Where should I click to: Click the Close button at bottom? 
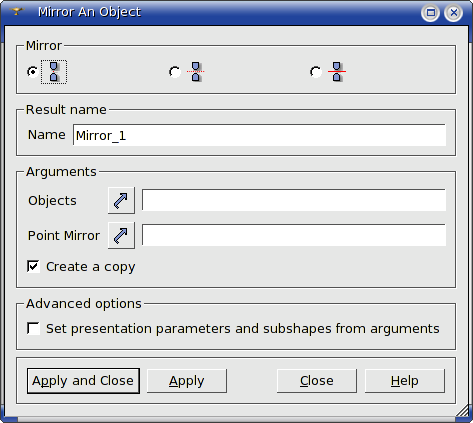[x=317, y=381]
